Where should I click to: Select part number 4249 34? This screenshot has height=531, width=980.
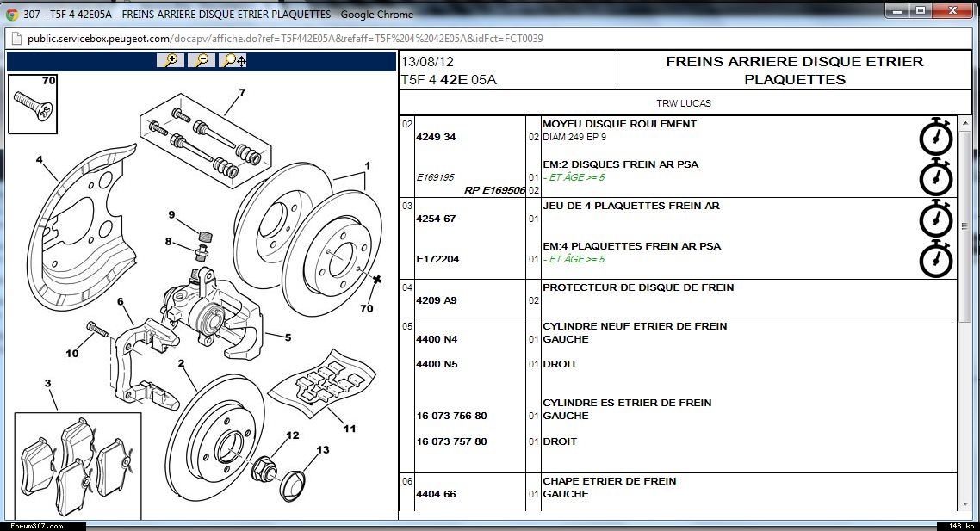(x=436, y=137)
